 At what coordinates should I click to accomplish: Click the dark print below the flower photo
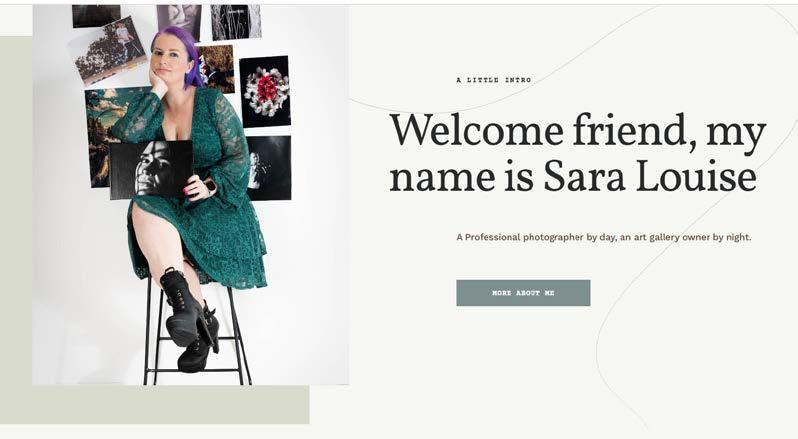[269, 168]
